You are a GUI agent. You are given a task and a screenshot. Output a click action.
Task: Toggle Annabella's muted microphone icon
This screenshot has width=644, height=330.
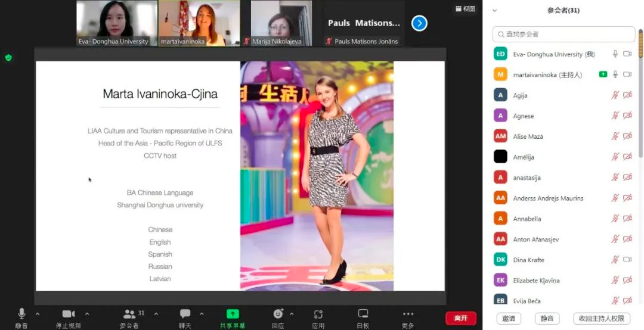[615, 219]
